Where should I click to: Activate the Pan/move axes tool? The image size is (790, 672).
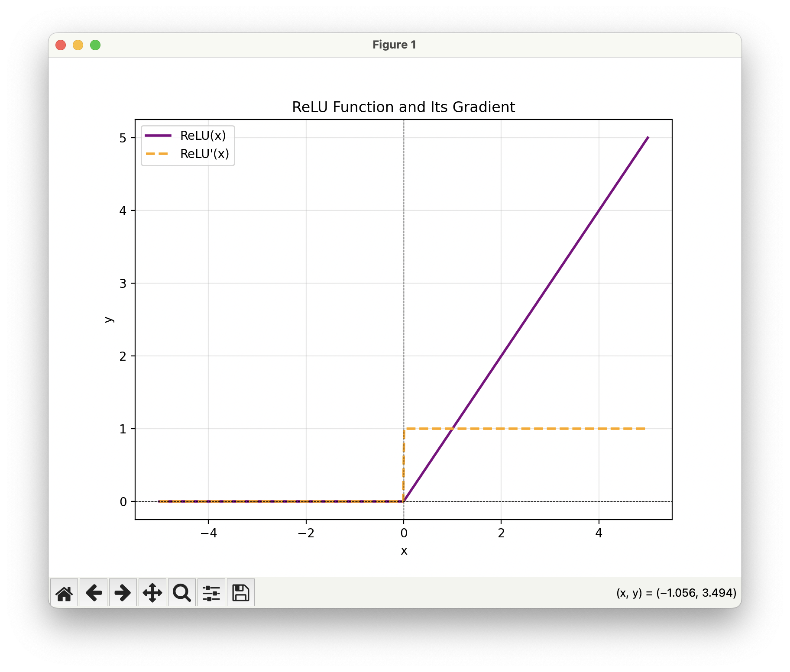click(x=152, y=593)
